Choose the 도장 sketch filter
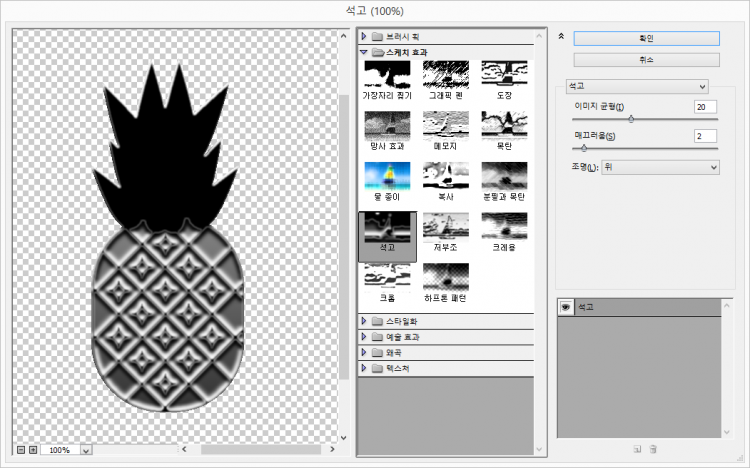 (505, 73)
